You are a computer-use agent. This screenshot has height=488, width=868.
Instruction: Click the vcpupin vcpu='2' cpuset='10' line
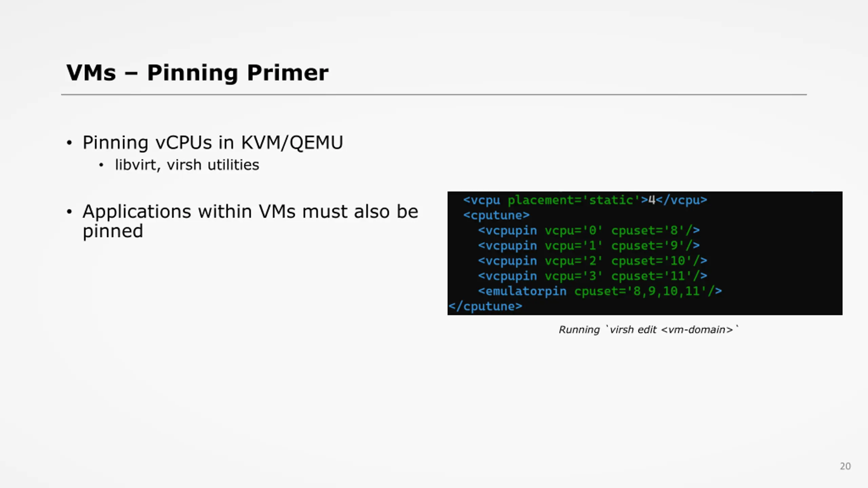tap(593, 261)
